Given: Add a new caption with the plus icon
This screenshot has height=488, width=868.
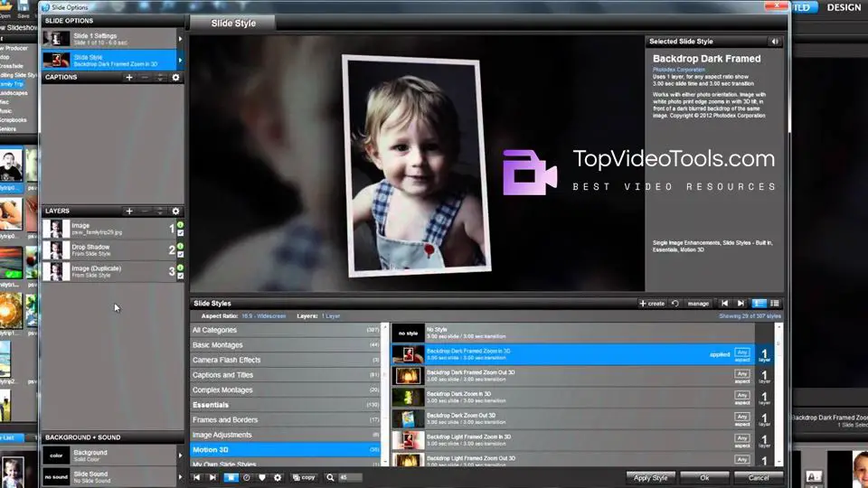Looking at the screenshot, I should (129, 78).
